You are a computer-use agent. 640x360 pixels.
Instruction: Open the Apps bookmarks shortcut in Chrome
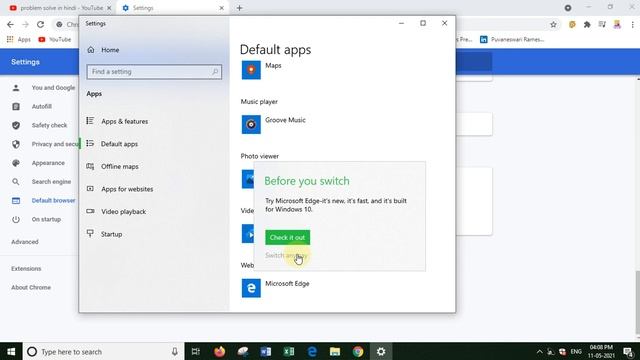pyautogui.click(x=19, y=40)
